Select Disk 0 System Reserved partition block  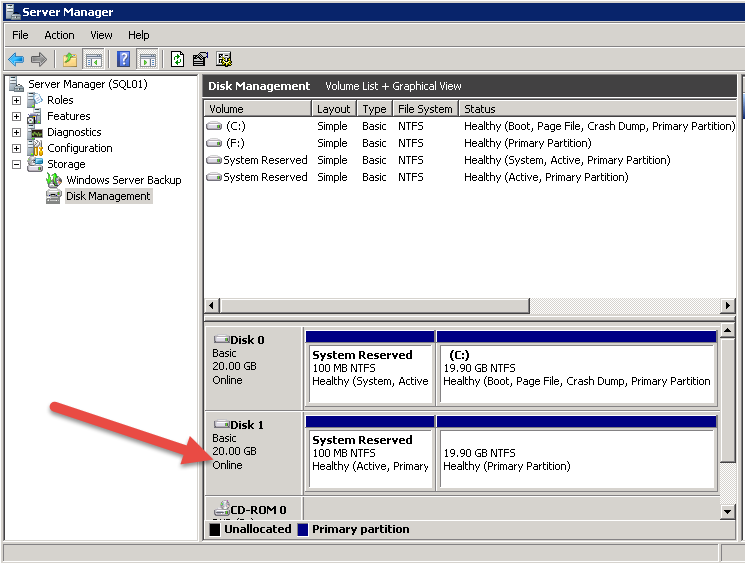370,369
